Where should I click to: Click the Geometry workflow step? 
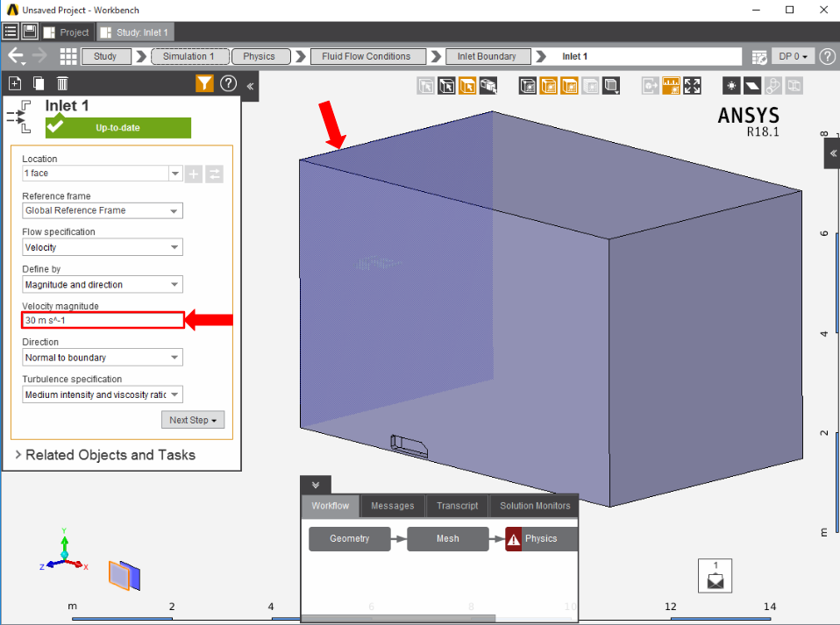coord(349,539)
